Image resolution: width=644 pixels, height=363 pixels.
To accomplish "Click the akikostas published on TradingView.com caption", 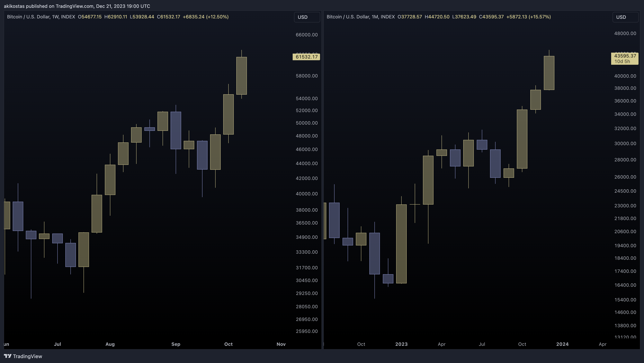I will (x=77, y=6).
